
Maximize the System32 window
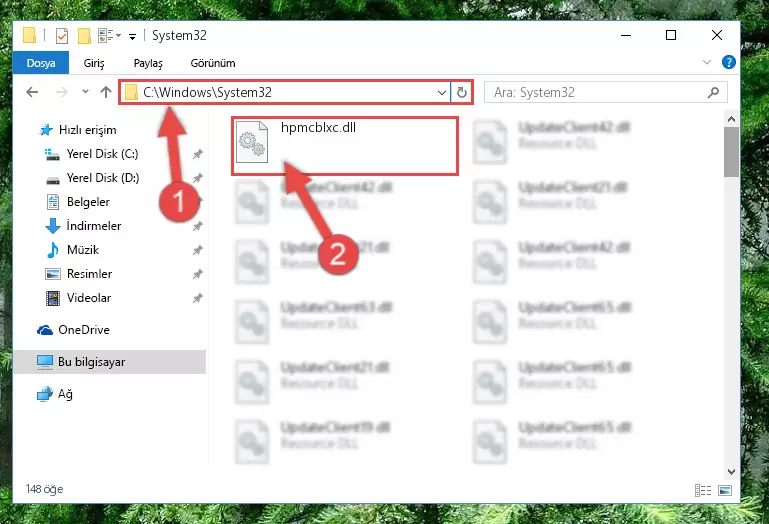[671, 35]
